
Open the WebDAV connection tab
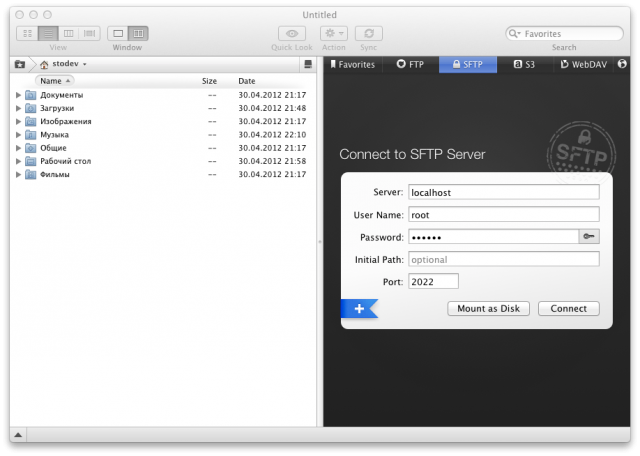click(x=584, y=65)
